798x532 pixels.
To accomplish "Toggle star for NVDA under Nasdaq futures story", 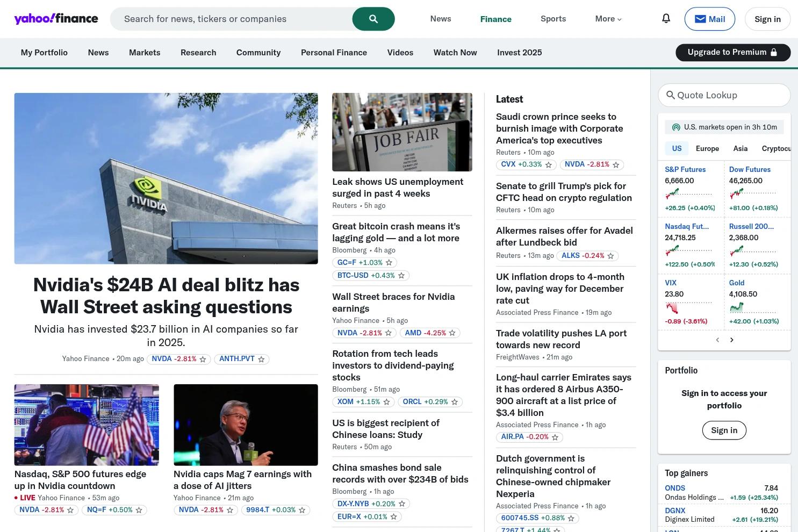I will pos(70,511).
